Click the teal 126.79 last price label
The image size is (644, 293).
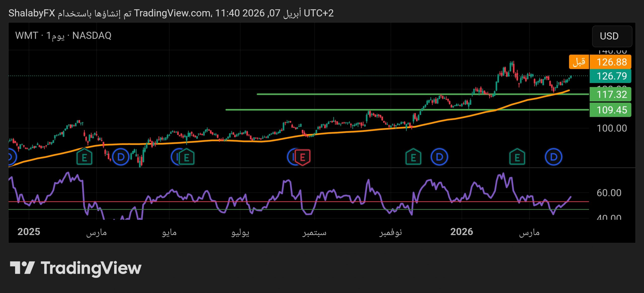tap(610, 76)
